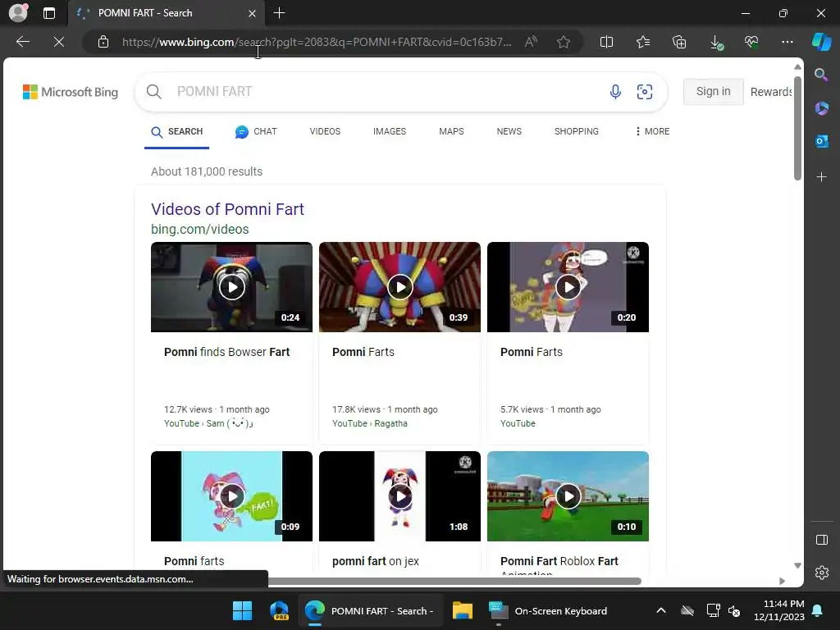Start voice search with microphone icon
The width and height of the screenshot is (840, 630).
click(x=615, y=92)
